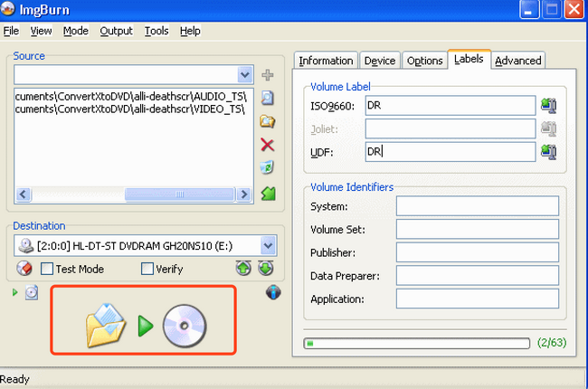Viewport: 588px width, 389px height.
Task: Click the clear list recycle bin icon
Action: pyautogui.click(x=267, y=167)
